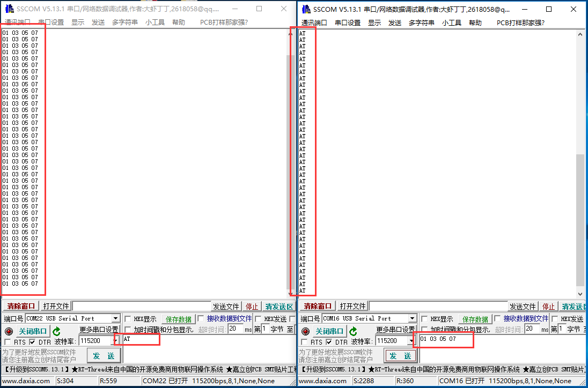
Task: Open 小工具 menu in right window
Action: coord(452,23)
